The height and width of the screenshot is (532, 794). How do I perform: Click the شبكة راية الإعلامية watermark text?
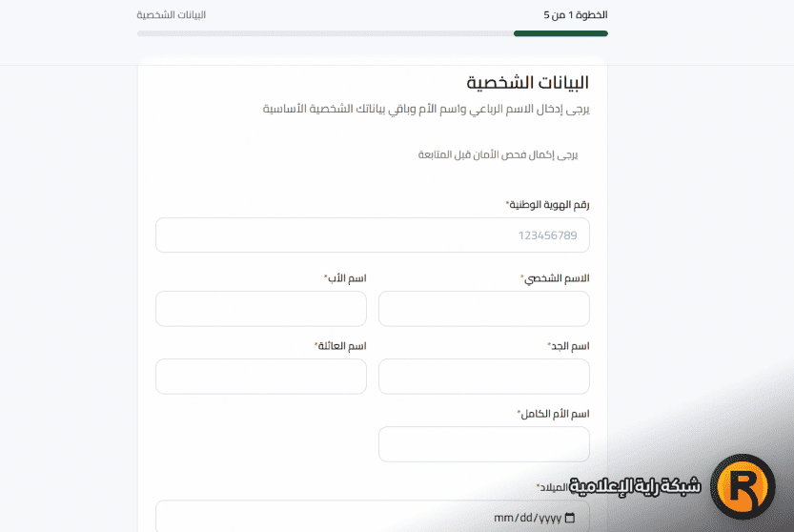635,486
